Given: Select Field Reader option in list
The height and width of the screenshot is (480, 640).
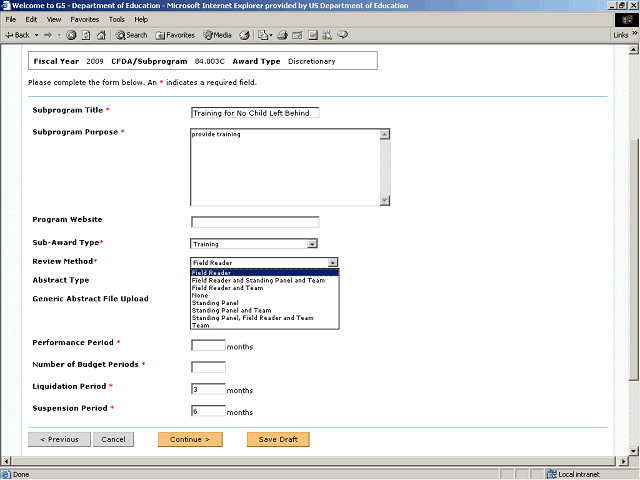Looking at the screenshot, I should [264, 273].
